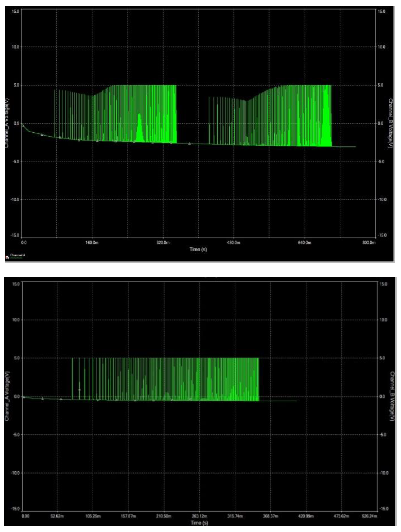The image size is (401, 532).
Task: Click the 210.50m time tick on bottom graph
Action: click(x=164, y=516)
